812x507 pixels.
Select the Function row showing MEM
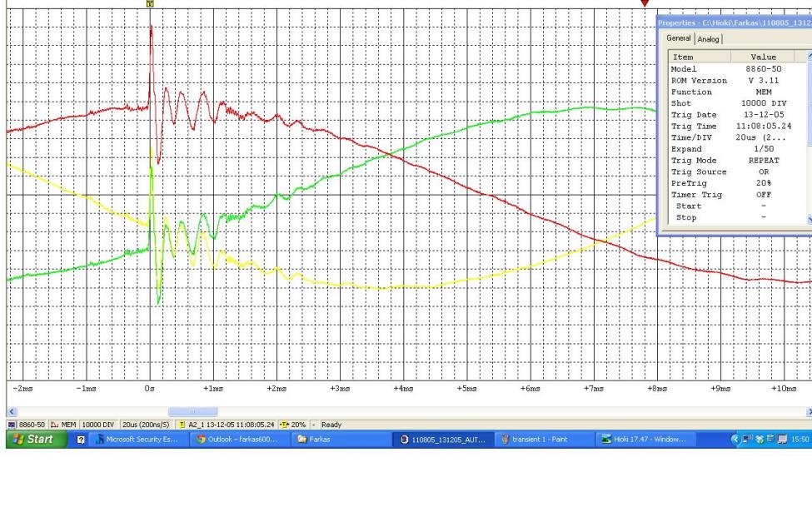(737, 92)
